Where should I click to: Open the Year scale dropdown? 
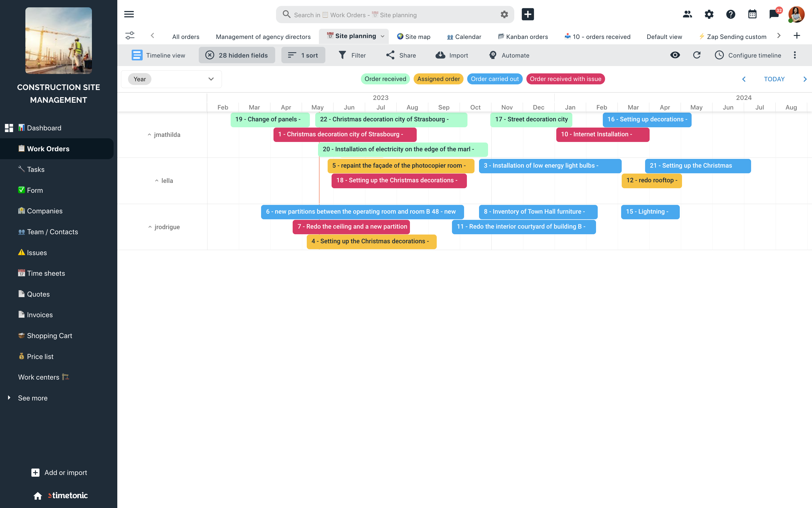[171, 79]
